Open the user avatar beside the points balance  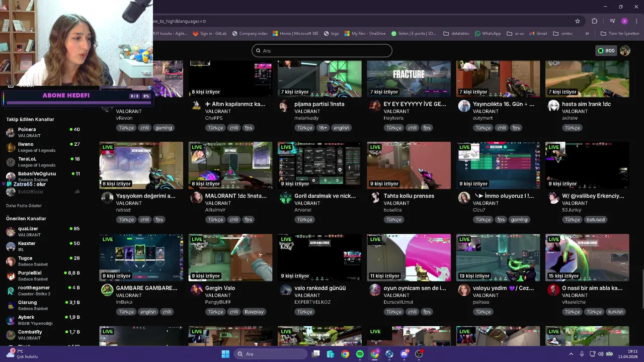click(x=625, y=51)
